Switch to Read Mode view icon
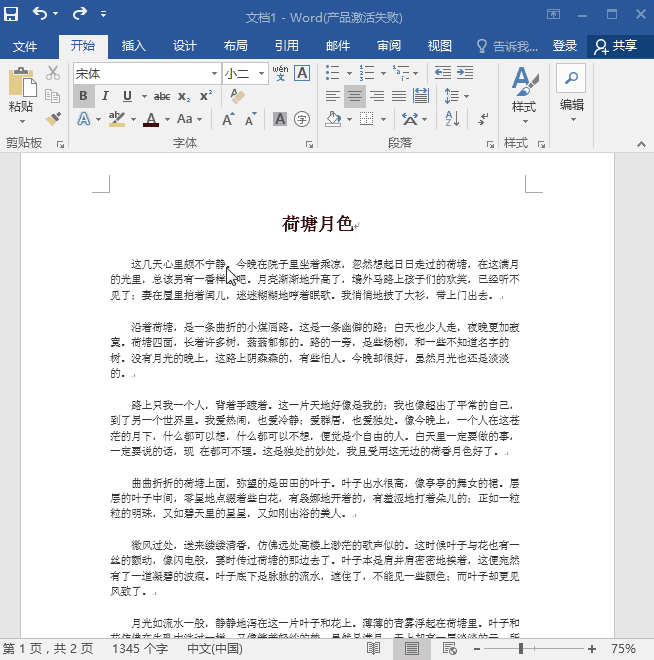654x660 pixels. tap(373, 648)
